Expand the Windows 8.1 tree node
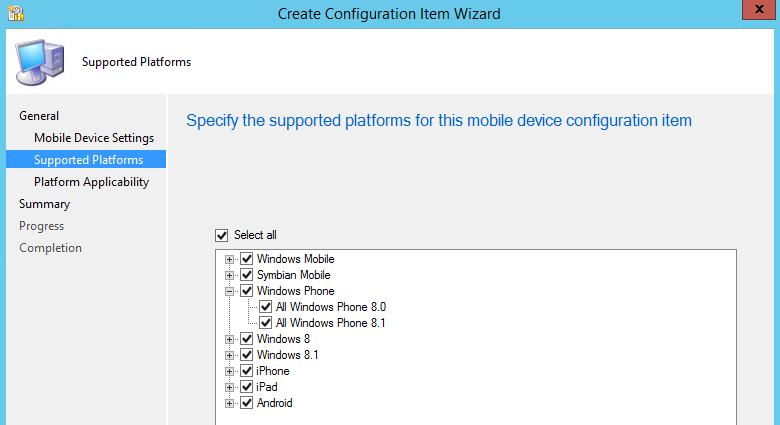This screenshot has width=780, height=425. tap(230, 355)
